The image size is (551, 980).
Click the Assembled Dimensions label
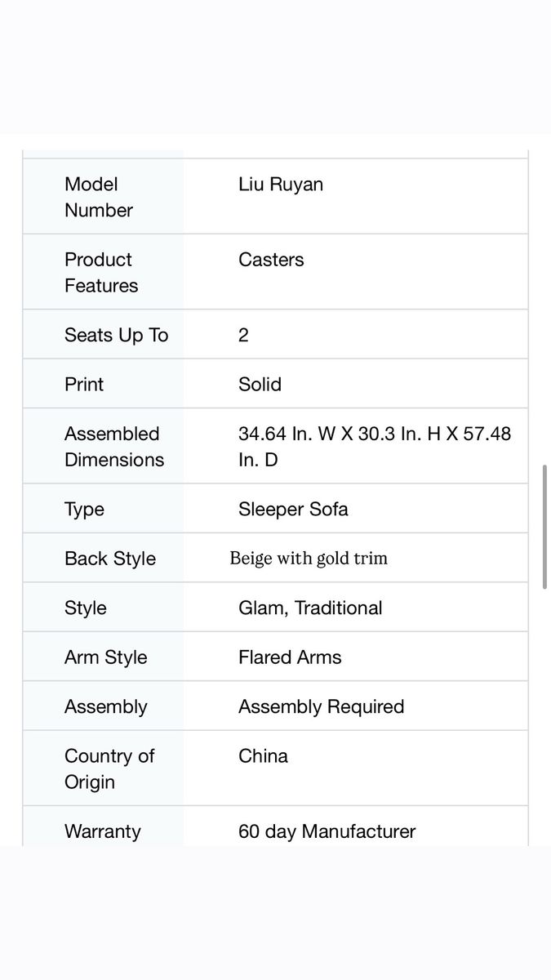click(114, 447)
